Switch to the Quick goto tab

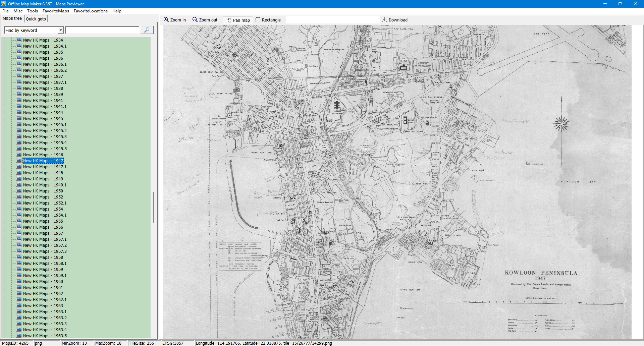coord(36,19)
